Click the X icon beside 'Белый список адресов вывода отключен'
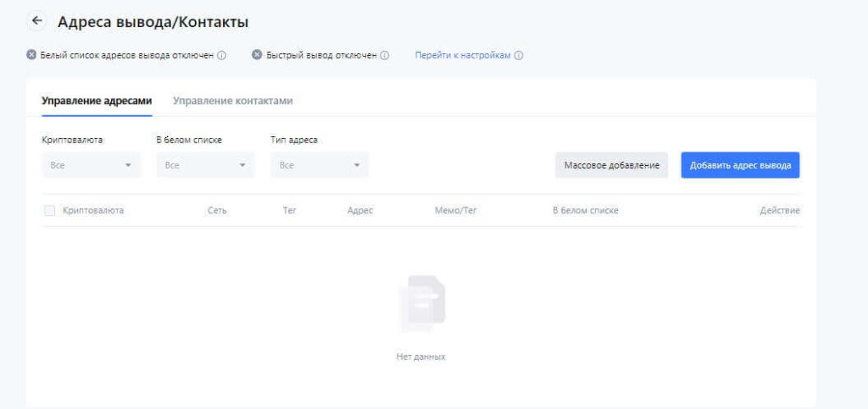This screenshot has height=409, width=868. coord(31,55)
